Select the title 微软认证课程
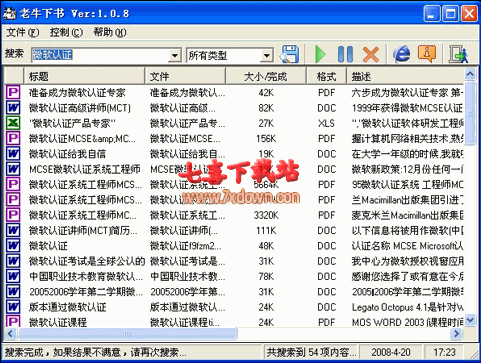 (x=58, y=322)
